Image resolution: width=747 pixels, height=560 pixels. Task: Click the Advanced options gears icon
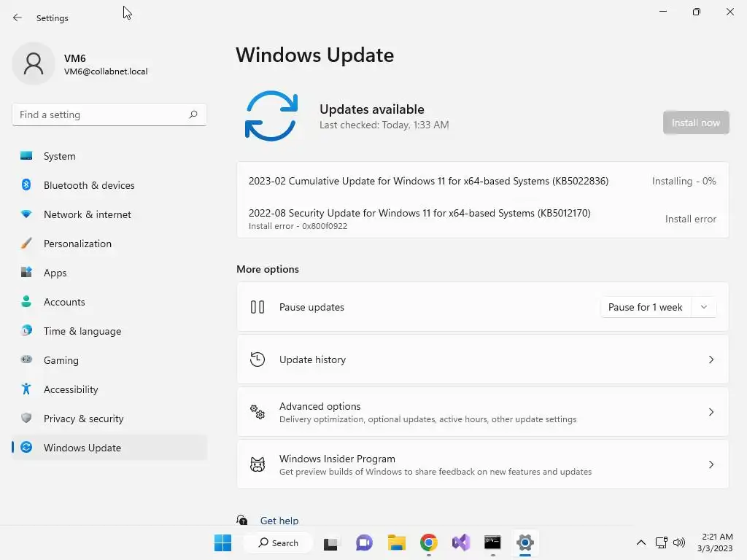coord(258,412)
